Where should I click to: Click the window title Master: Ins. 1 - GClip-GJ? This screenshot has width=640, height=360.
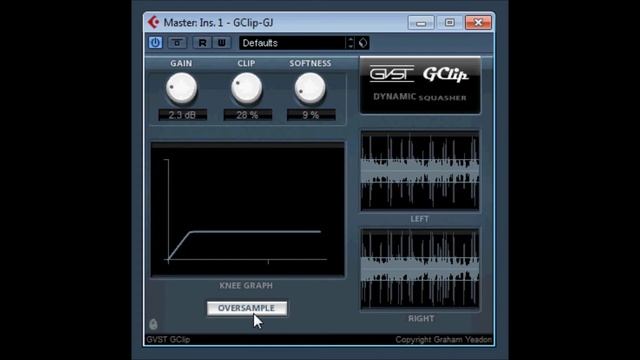(x=218, y=22)
